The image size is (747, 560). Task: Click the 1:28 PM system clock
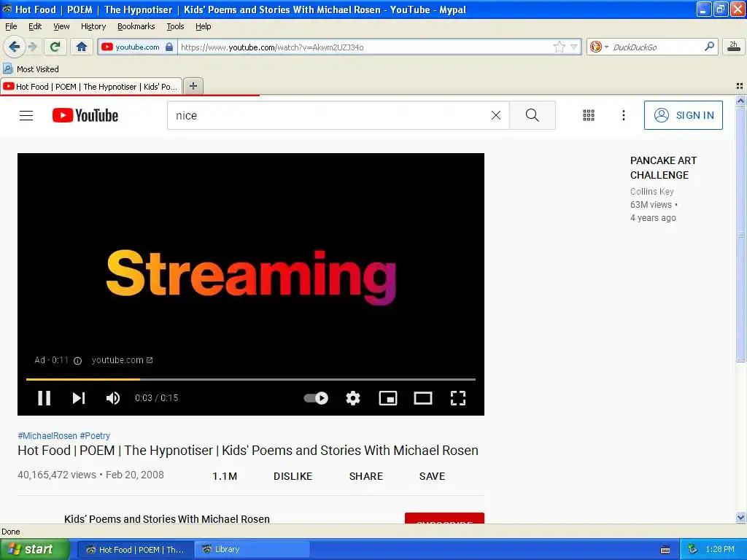coord(720,549)
